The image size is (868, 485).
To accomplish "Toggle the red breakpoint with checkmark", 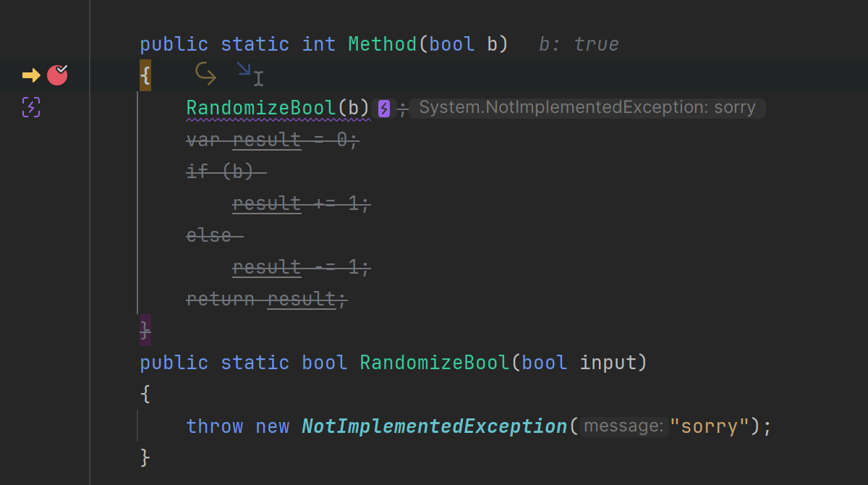I will (x=58, y=75).
